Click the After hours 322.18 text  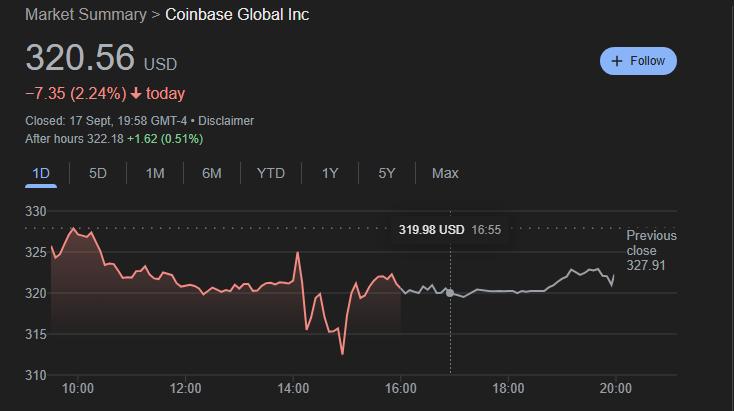pos(74,139)
